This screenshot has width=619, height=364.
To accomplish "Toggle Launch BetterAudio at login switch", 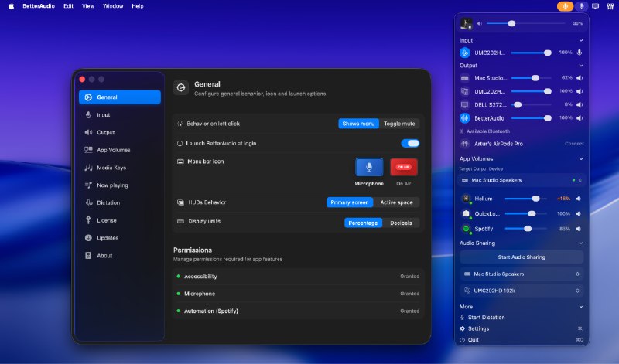I will tap(410, 143).
